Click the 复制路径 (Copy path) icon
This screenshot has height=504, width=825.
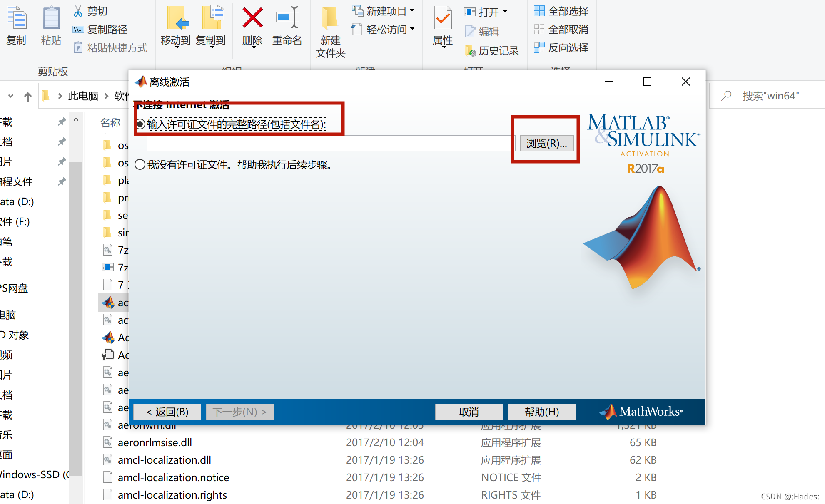77,29
